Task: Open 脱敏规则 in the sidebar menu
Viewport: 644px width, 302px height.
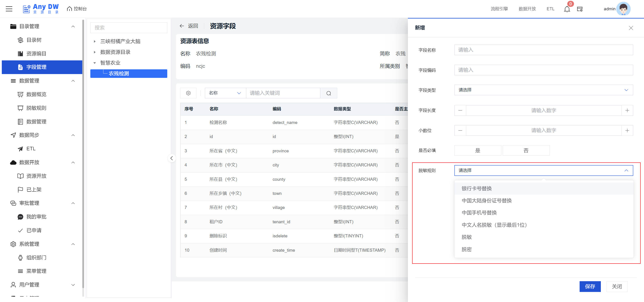Action: tap(36, 108)
